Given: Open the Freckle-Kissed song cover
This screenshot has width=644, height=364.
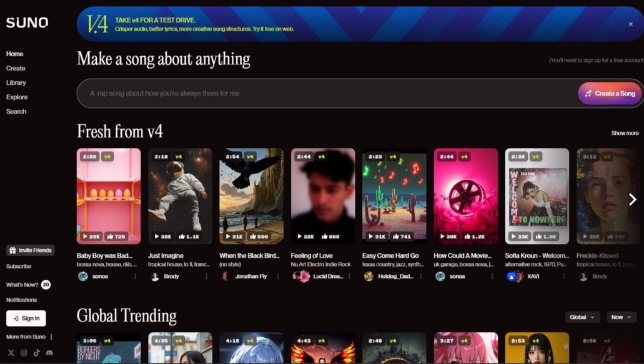Looking at the screenshot, I should pyautogui.click(x=608, y=196).
